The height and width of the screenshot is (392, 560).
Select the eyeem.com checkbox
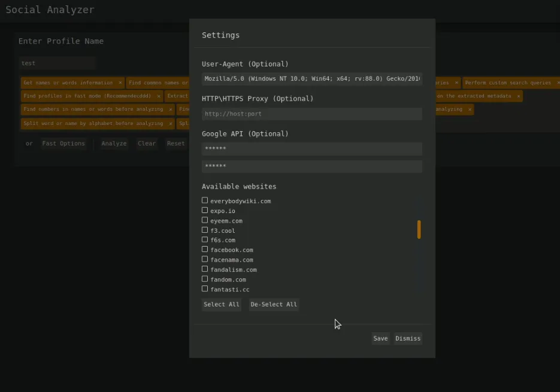click(x=205, y=220)
